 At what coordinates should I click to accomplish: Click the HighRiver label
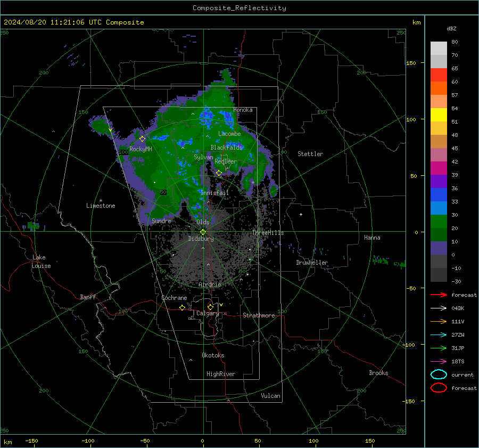221,374
